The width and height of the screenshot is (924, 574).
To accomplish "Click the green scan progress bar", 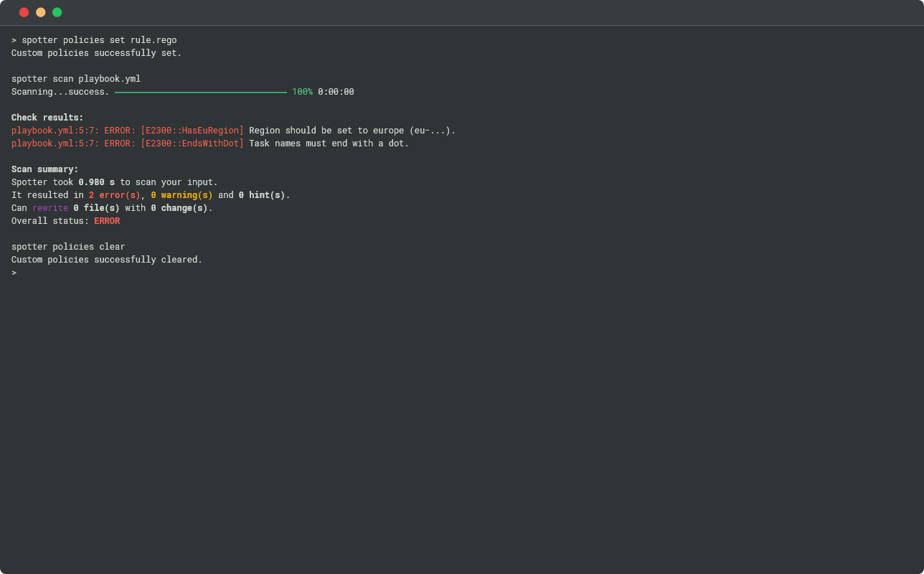I will pyautogui.click(x=200, y=92).
